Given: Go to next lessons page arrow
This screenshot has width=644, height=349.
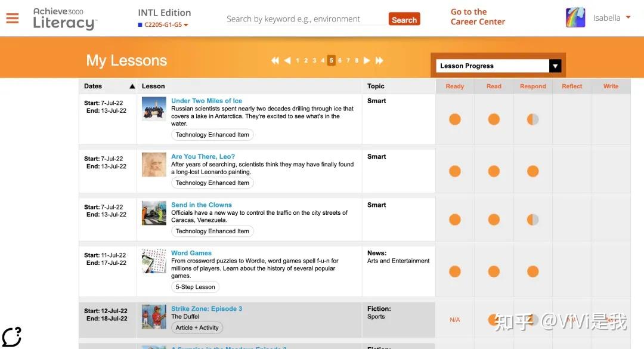Looking at the screenshot, I should [x=367, y=60].
